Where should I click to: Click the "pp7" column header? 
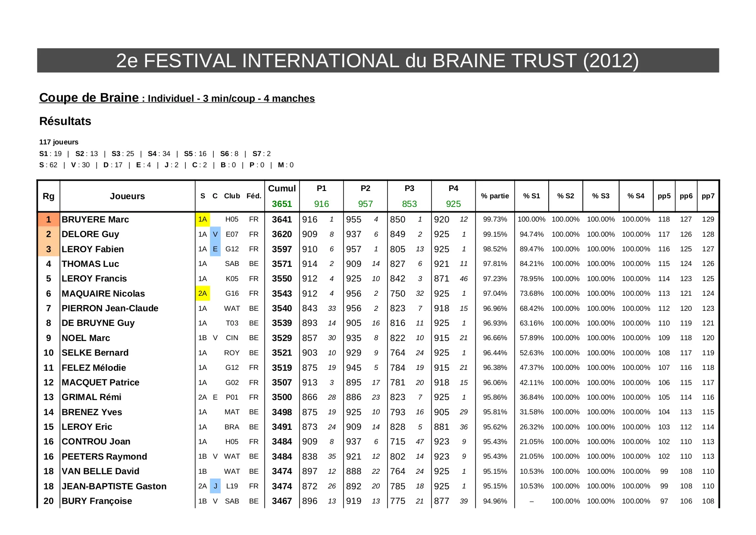point(708,196)
